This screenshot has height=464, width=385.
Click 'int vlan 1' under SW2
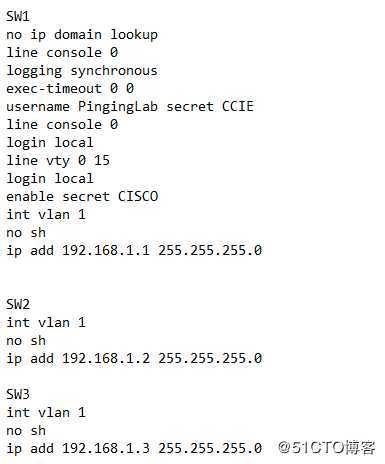coord(46,322)
